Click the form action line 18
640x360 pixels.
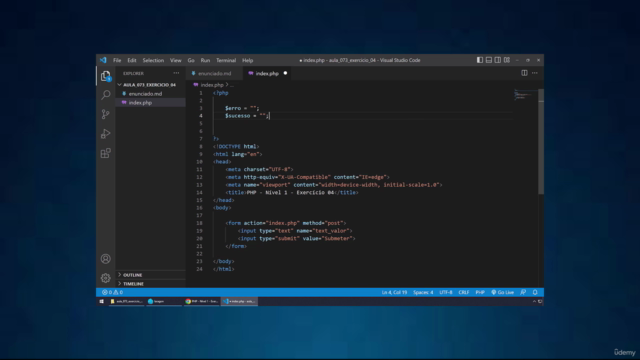coord(286,223)
